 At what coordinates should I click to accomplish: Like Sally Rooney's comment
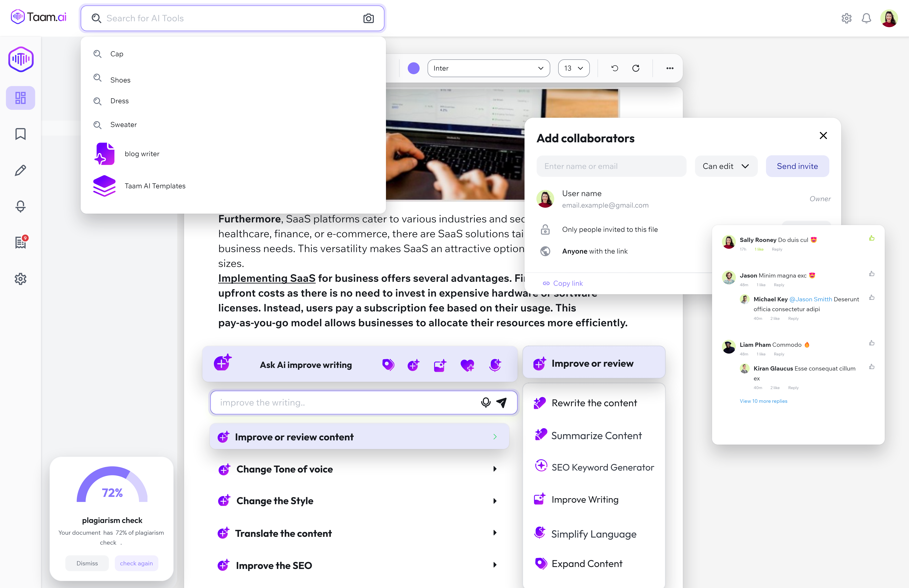coord(872,238)
